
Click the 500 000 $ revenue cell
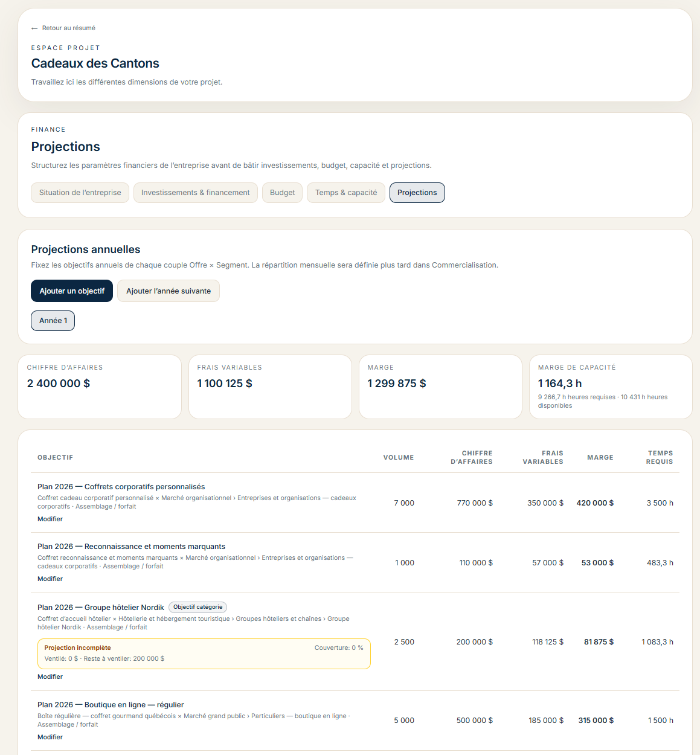point(475,721)
